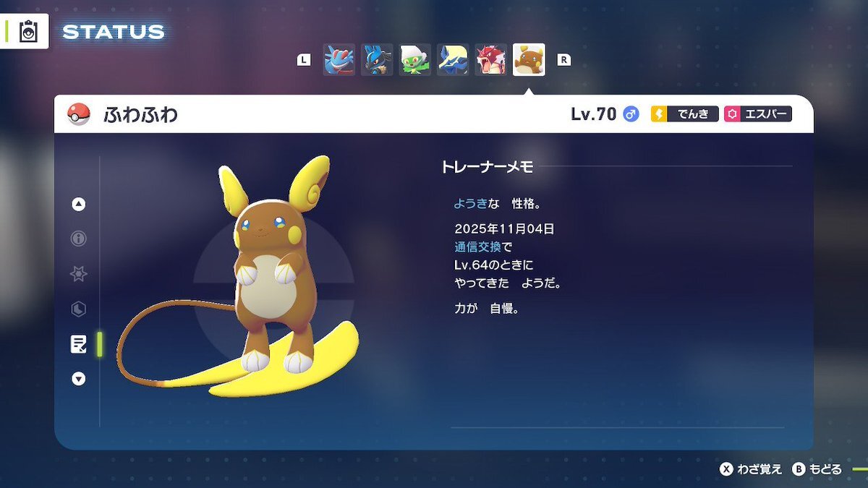Open the hexagon moves page icon
This screenshot has width=868, height=488.
click(x=79, y=309)
